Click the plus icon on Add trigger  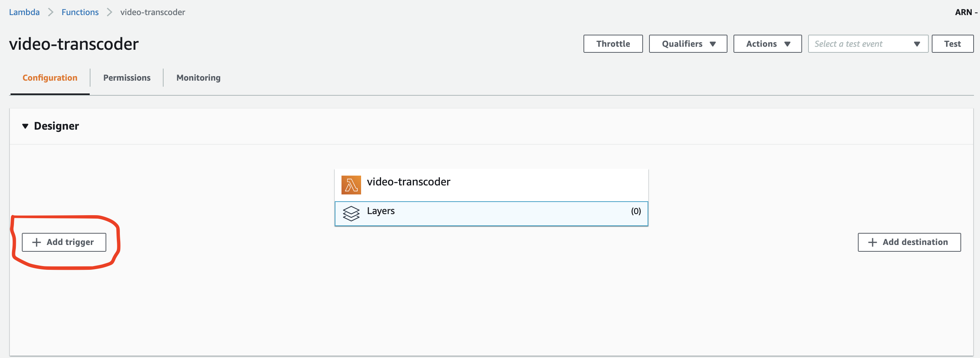(x=37, y=242)
